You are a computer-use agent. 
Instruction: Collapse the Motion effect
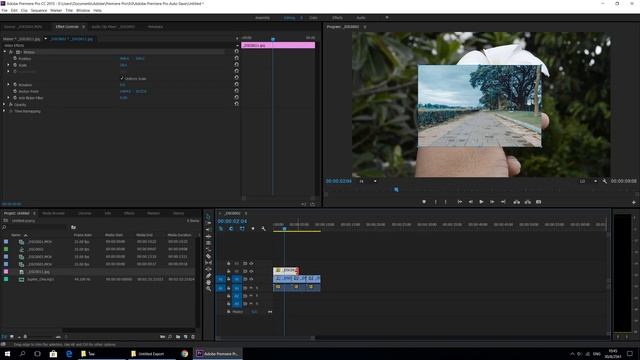point(4,52)
